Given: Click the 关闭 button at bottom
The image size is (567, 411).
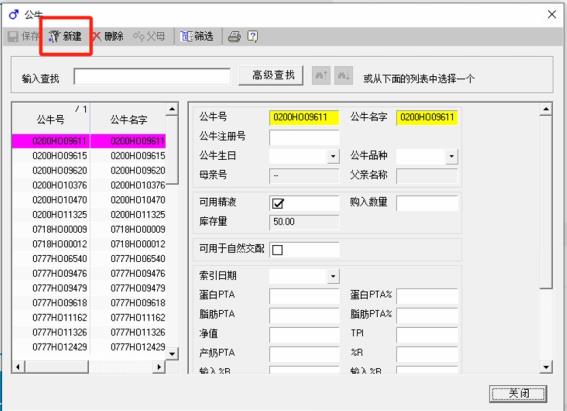Looking at the screenshot, I should [518, 393].
